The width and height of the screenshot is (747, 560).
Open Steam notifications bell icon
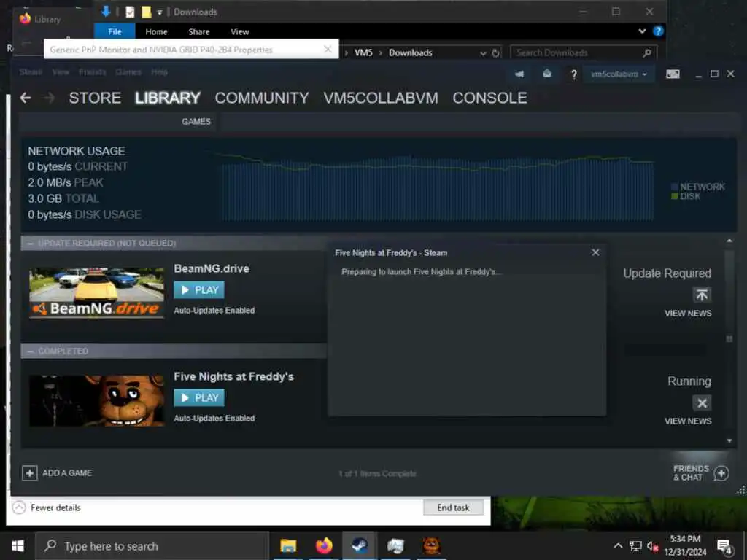pyautogui.click(x=547, y=74)
